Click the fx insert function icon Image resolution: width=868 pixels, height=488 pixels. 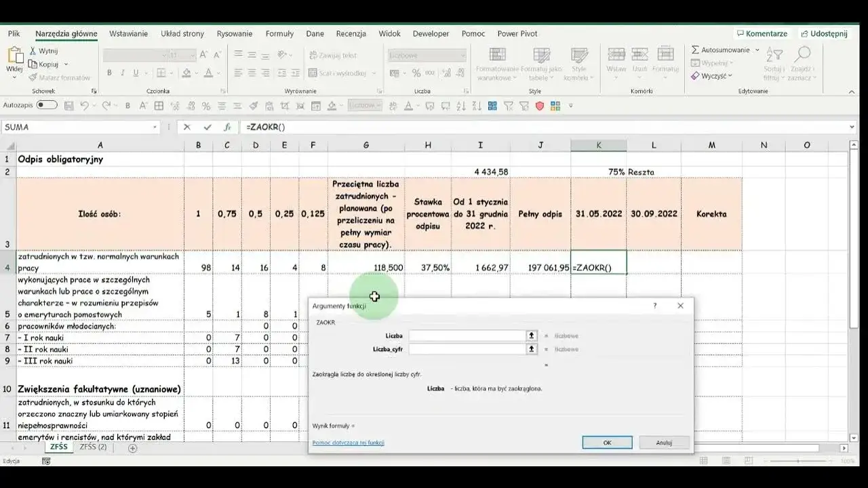pyautogui.click(x=227, y=127)
